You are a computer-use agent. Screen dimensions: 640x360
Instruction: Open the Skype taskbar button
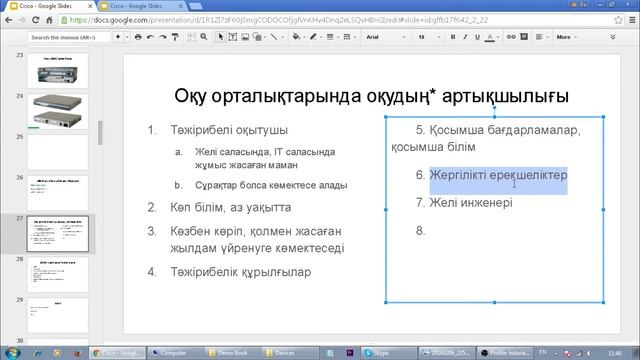(388, 353)
